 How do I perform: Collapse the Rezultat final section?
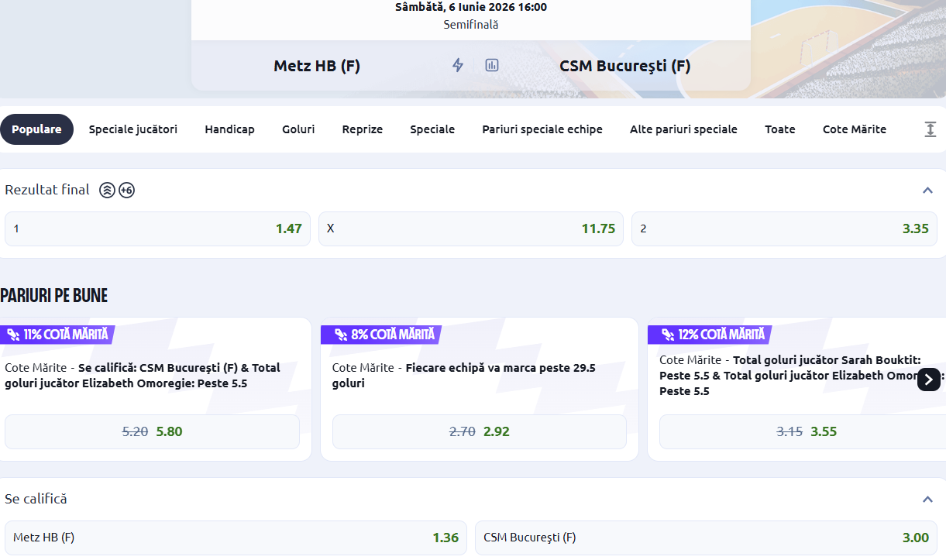click(927, 191)
